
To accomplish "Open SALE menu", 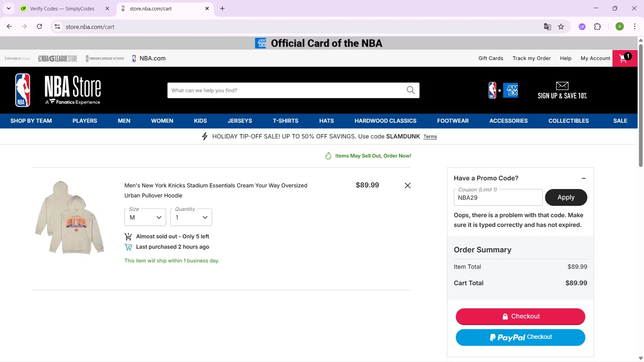I will 620,121.
